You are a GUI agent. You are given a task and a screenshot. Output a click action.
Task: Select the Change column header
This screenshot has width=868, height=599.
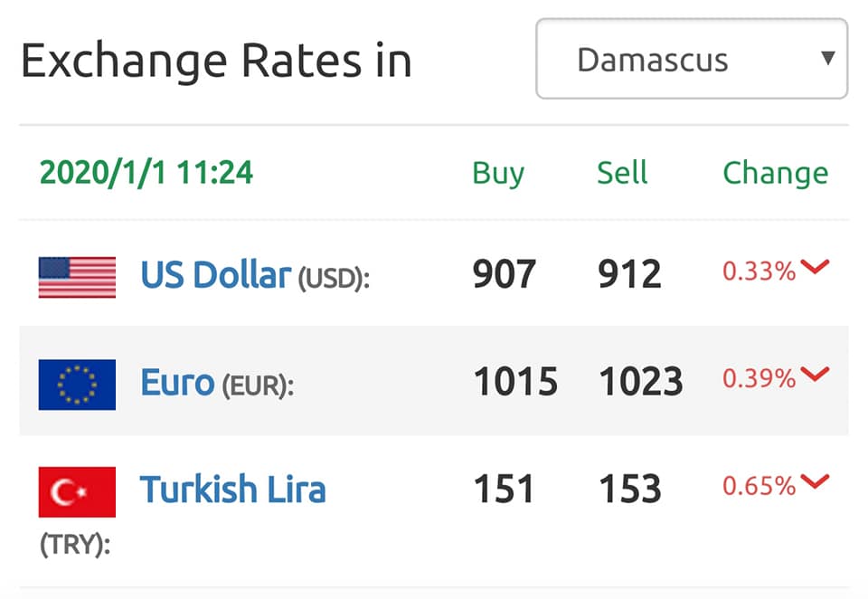pyautogui.click(x=776, y=174)
